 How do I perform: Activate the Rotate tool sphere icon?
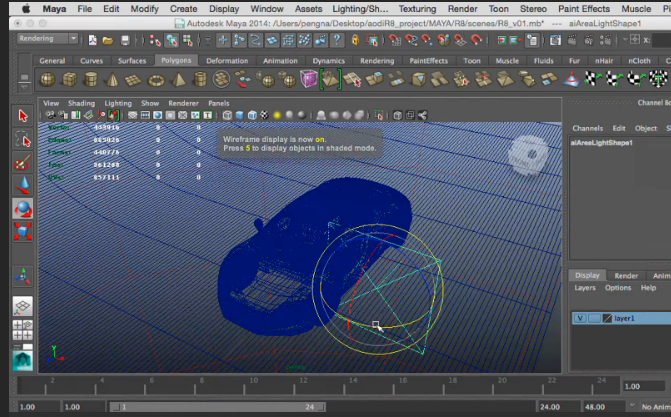coord(23,209)
